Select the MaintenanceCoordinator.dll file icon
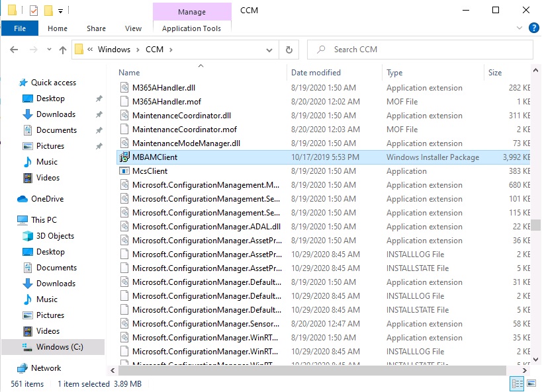This screenshot has height=392, width=542. point(124,116)
